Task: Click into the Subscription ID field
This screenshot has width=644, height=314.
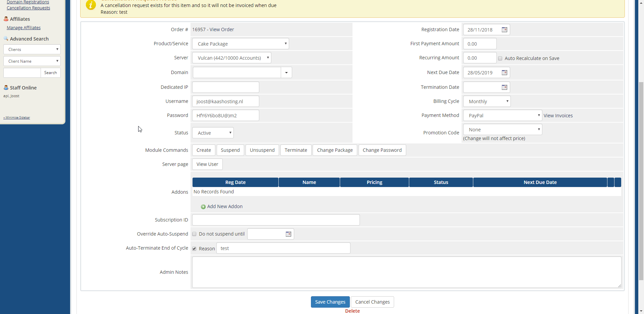Action: click(x=276, y=220)
